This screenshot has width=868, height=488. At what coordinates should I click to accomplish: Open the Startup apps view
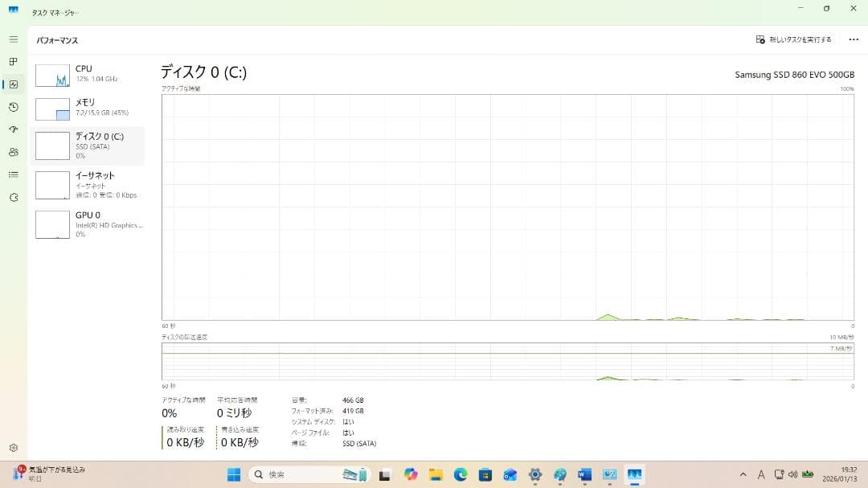[x=13, y=129]
